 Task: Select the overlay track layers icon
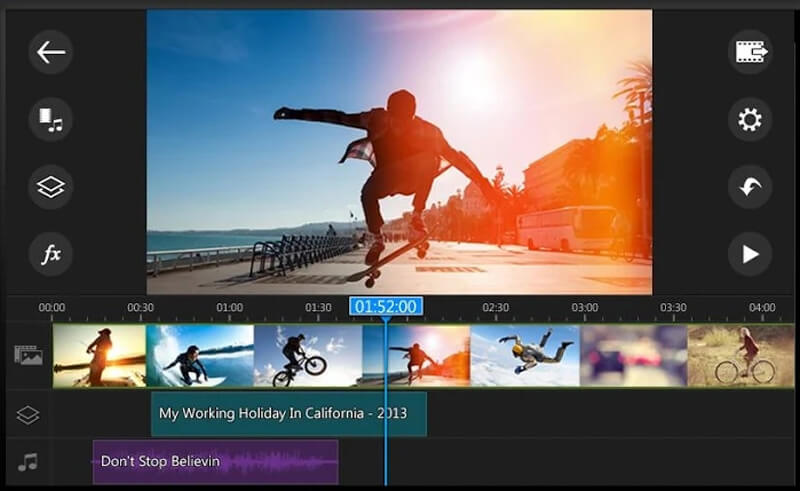(28, 414)
